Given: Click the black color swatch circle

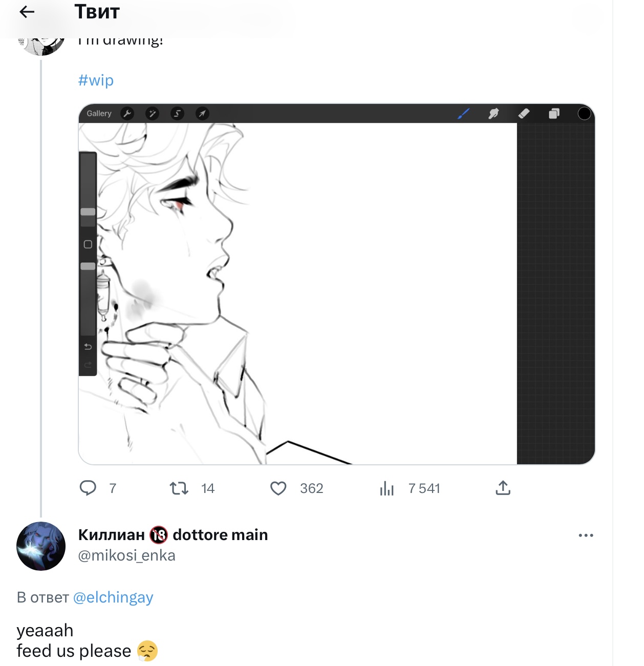Looking at the screenshot, I should click(584, 114).
